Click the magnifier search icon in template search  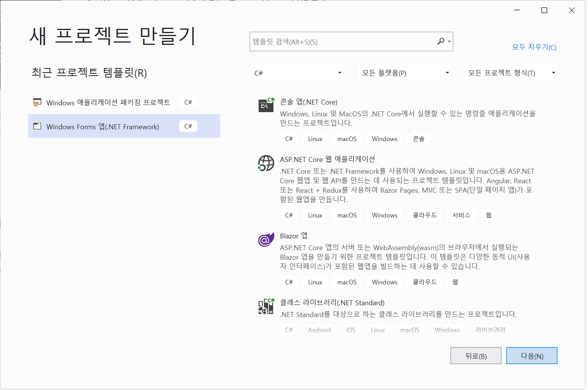441,41
